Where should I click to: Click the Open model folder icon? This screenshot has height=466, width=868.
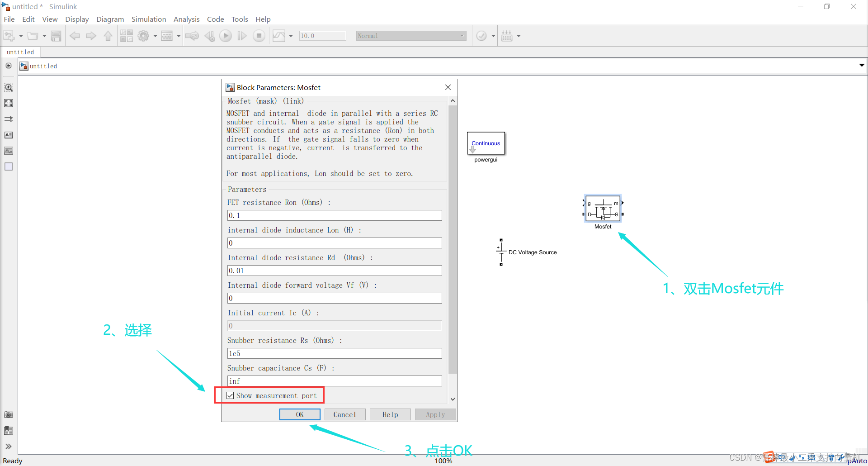point(33,36)
